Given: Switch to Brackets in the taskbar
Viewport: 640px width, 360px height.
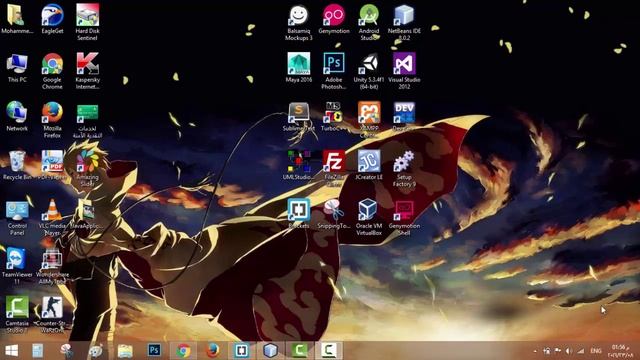Looking at the screenshot, I should point(241,351).
